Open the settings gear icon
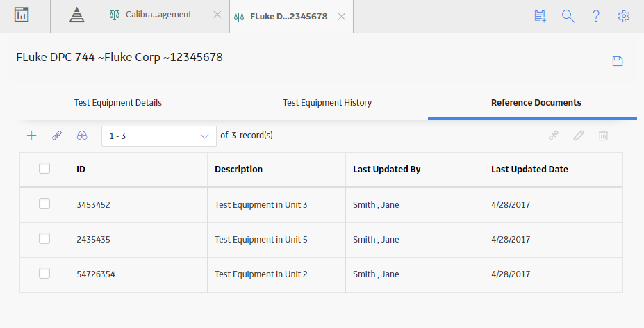The width and height of the screenshot is (644, 328). (x=624, y=16)
